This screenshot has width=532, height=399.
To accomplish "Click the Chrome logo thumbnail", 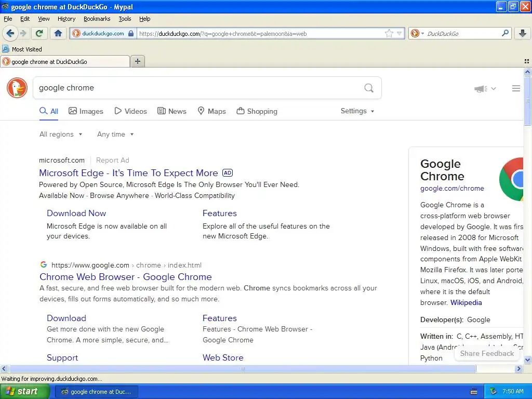I will coord(512,179).
